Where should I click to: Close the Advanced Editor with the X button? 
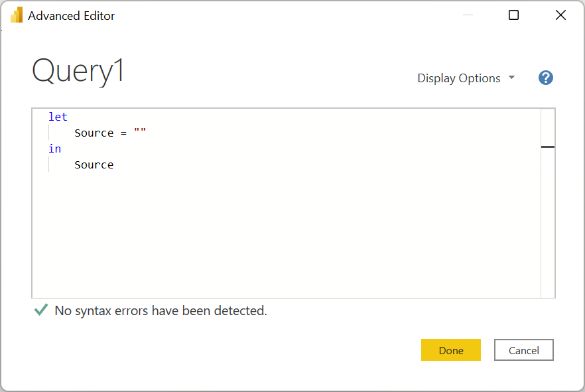(x=560, y=15)
